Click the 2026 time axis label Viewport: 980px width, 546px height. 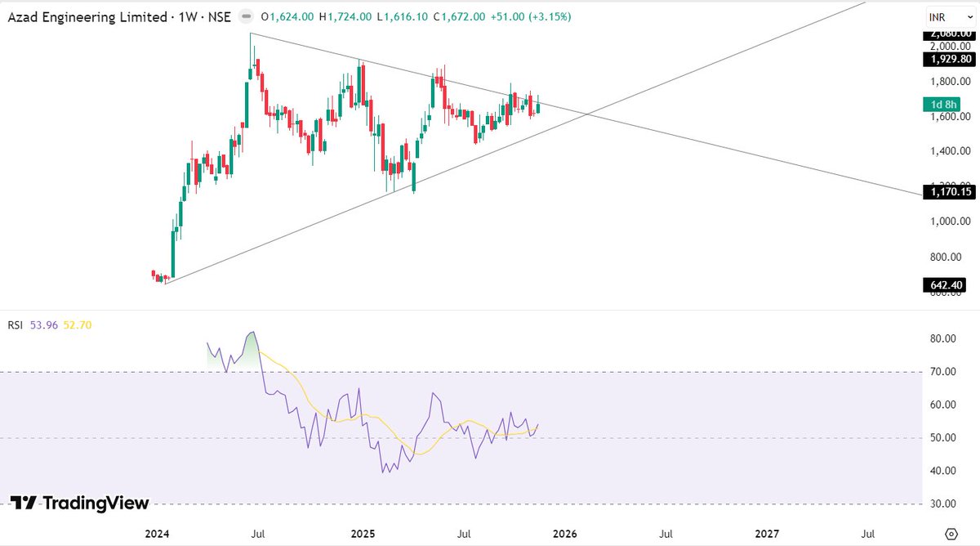pos(564,534)
